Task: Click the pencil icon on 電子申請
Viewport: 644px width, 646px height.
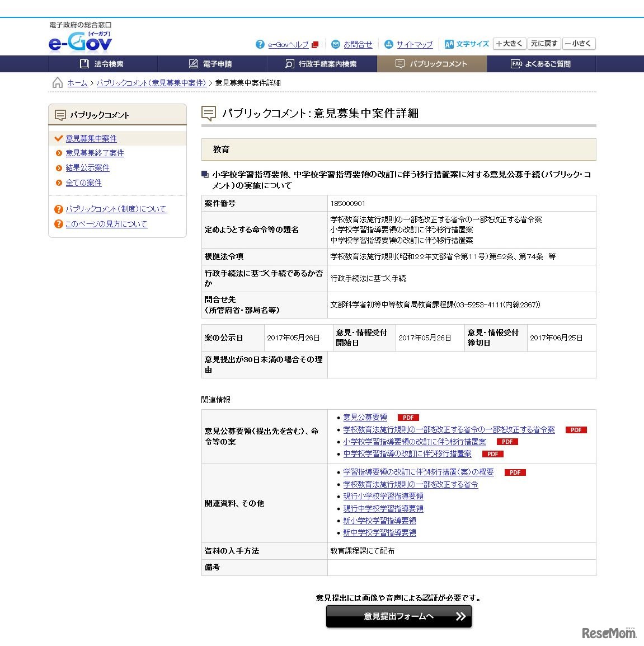Action: point(193,64)
